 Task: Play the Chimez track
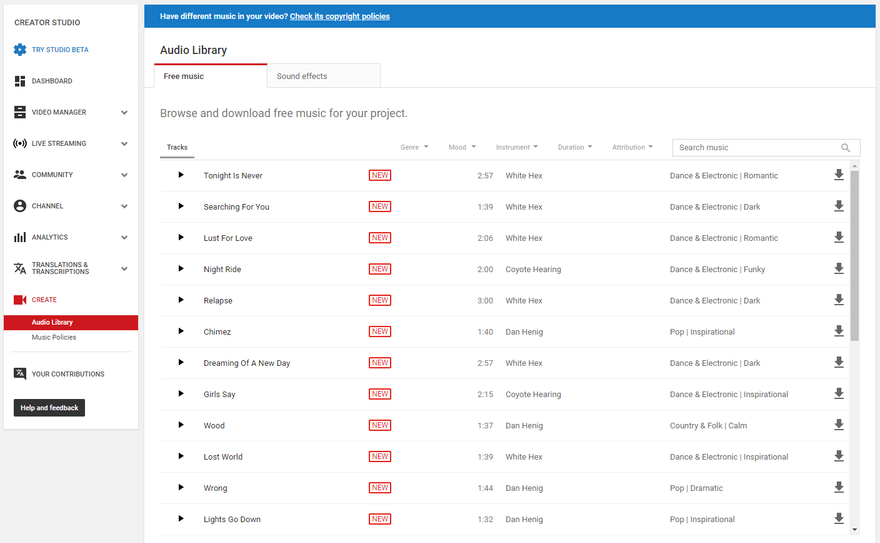tap(181, 331)
